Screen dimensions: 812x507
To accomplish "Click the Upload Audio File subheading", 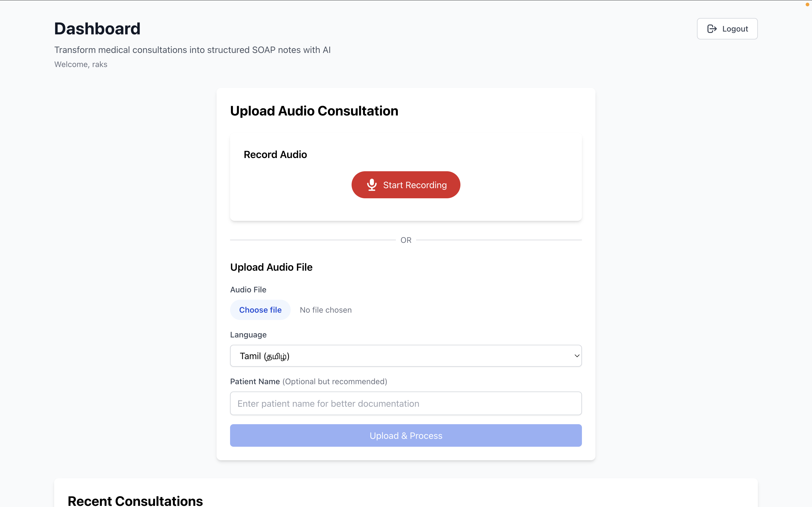I will click(271, 267).
